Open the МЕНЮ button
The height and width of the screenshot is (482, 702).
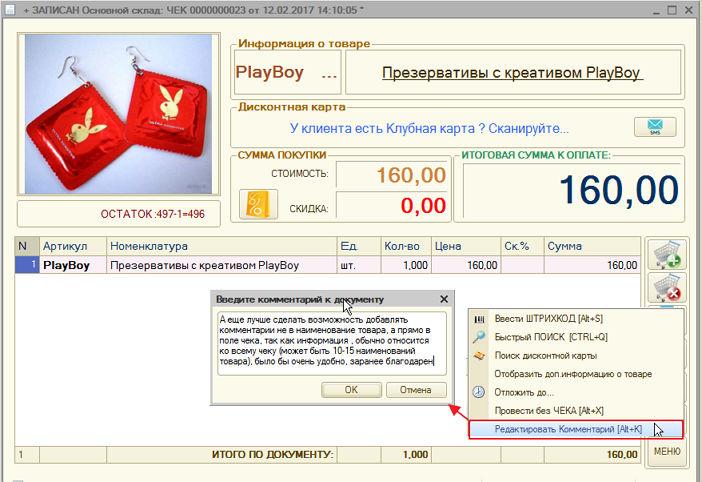pyautogui.click(x=667, y=452)
